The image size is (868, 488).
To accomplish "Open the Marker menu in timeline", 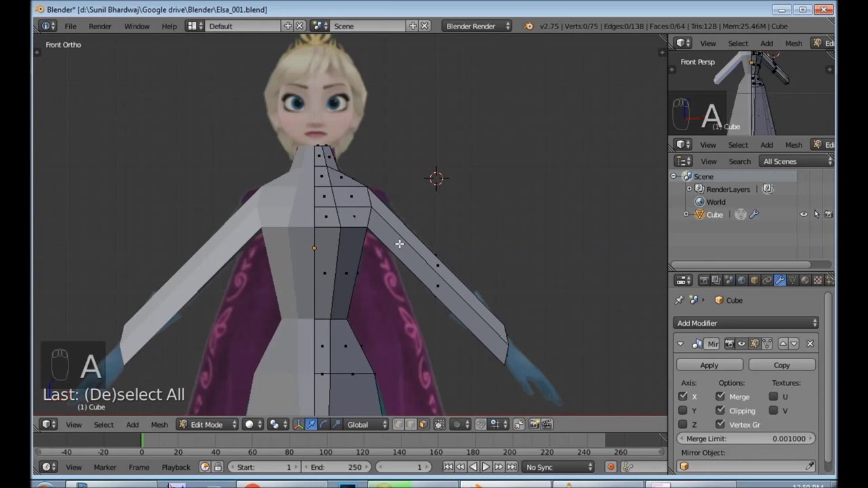I will coord(105,467).
